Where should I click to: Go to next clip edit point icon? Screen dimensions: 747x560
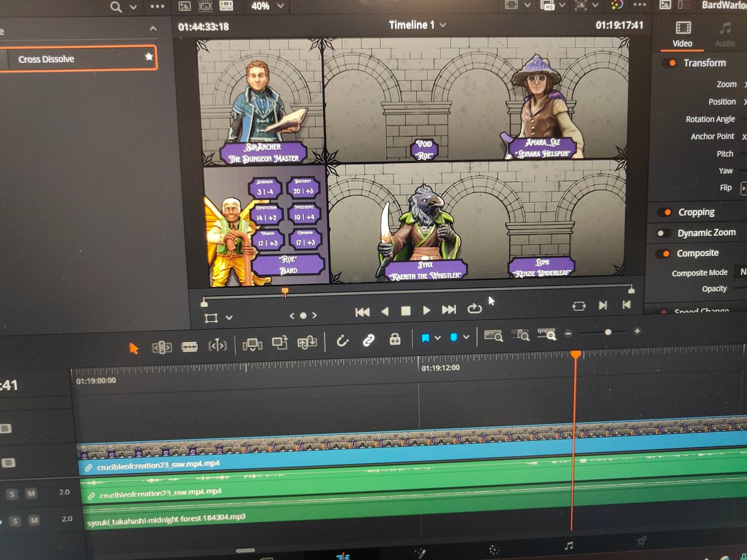point(603,306)
